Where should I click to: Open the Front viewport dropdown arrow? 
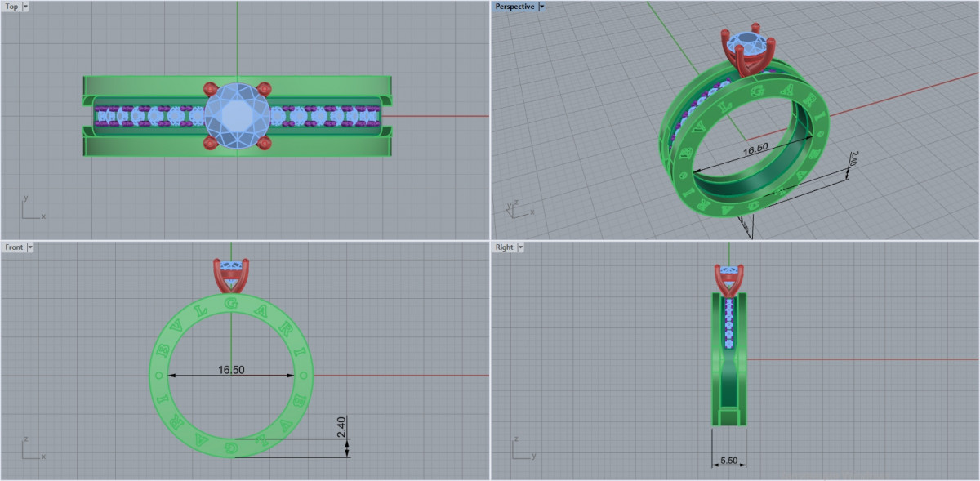click(x=29, y=247)
